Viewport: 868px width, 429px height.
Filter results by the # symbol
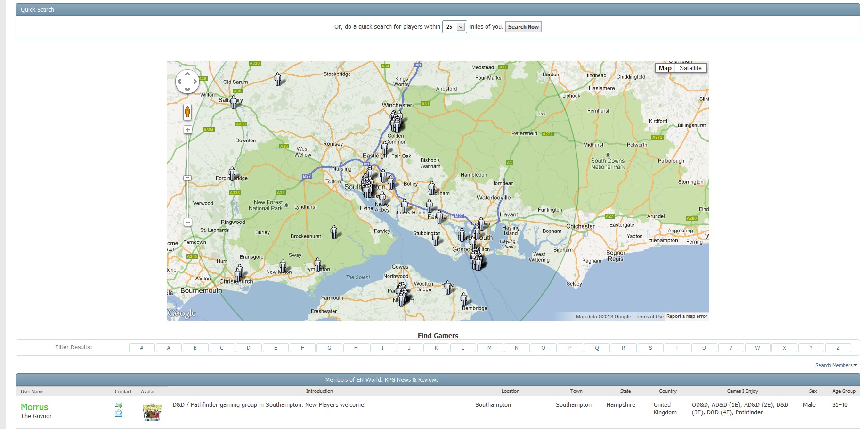(142, 348)
